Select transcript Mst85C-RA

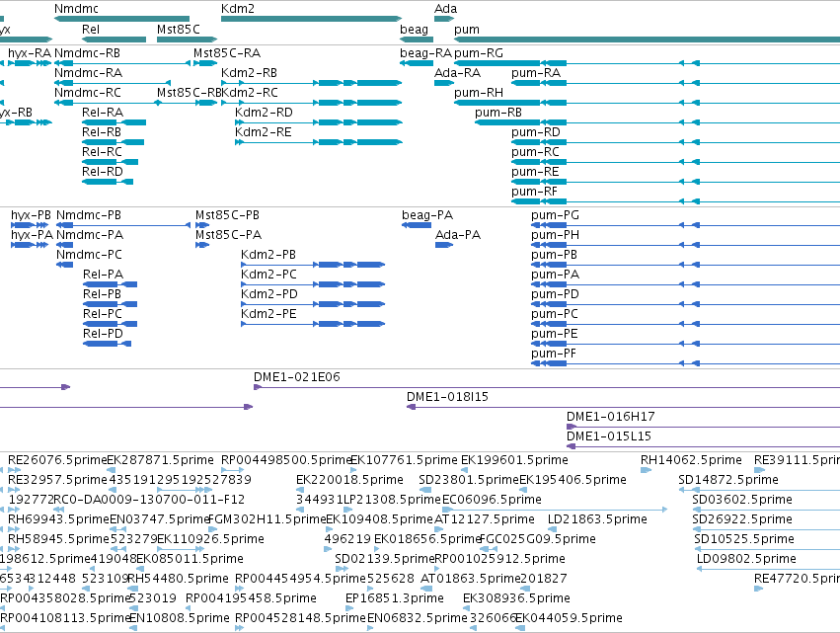pos(205,63)
